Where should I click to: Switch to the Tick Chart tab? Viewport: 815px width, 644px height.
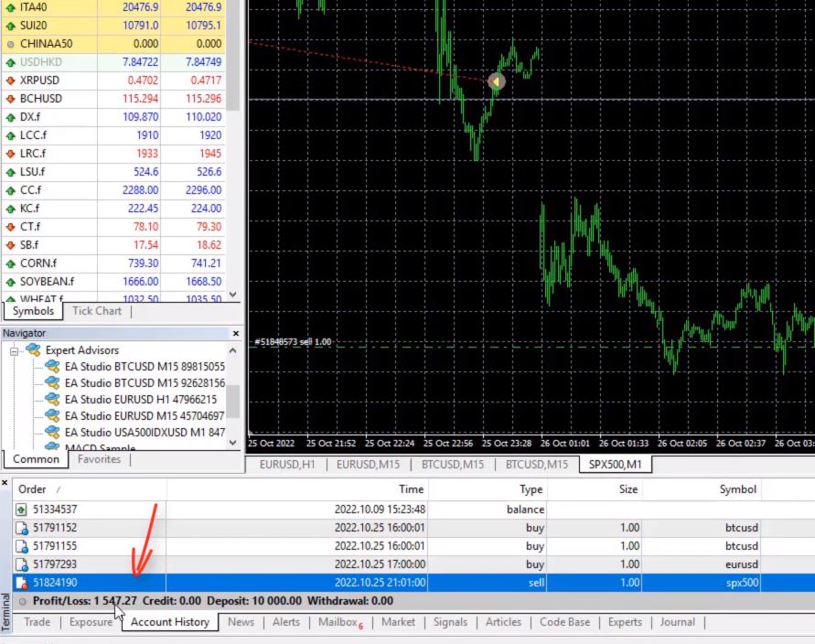tap(96, 311)
